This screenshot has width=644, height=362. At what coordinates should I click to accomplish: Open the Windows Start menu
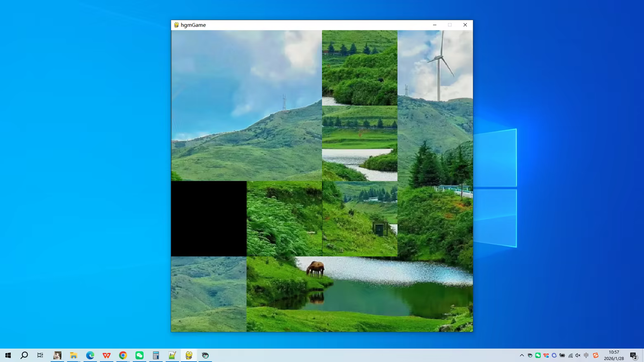(8, 355)
